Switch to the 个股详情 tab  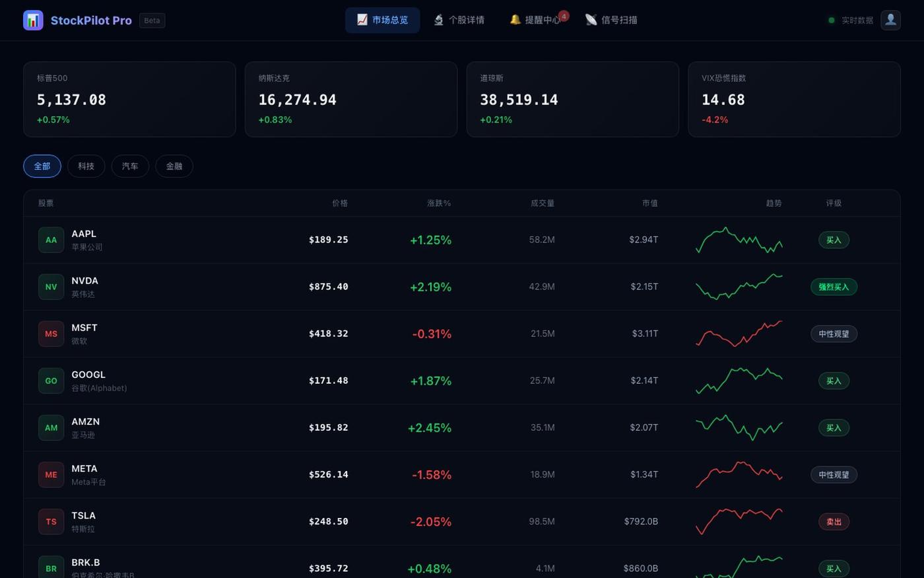[459, 20]
